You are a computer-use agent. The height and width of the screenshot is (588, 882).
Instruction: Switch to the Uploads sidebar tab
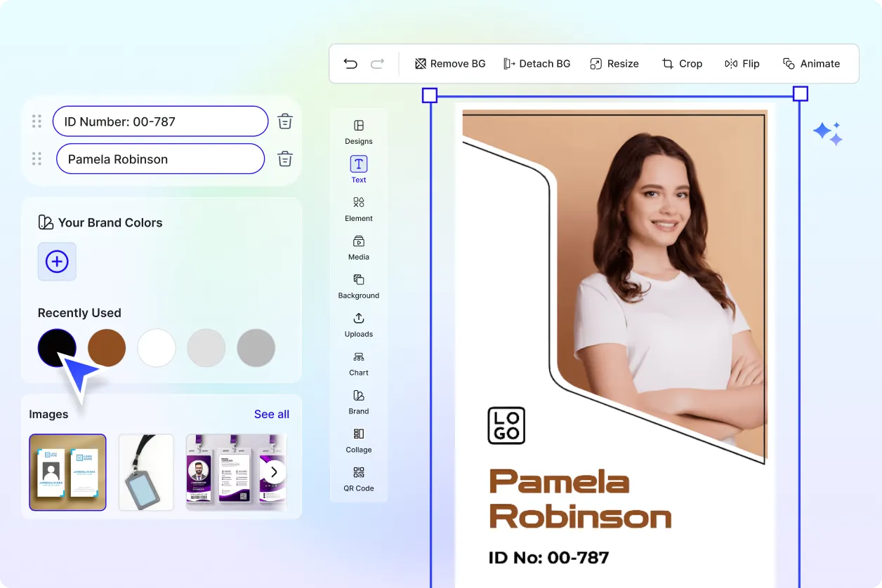pos(358,325)
